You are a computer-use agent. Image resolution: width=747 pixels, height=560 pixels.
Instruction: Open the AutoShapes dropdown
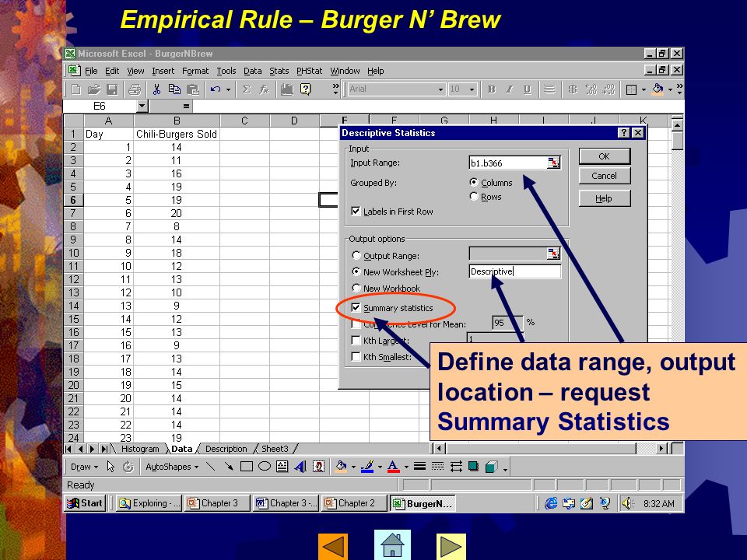click(x=172, y=467)
